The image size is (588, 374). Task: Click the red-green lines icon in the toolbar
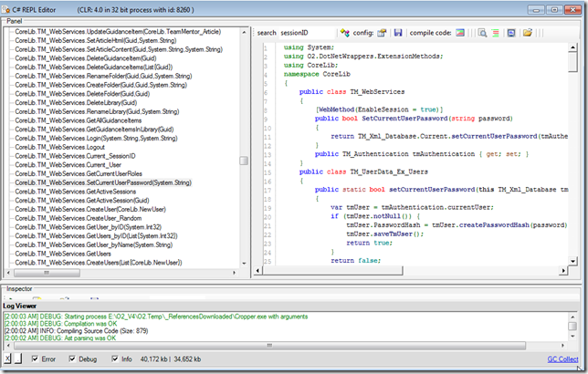[x=496, y=33]
